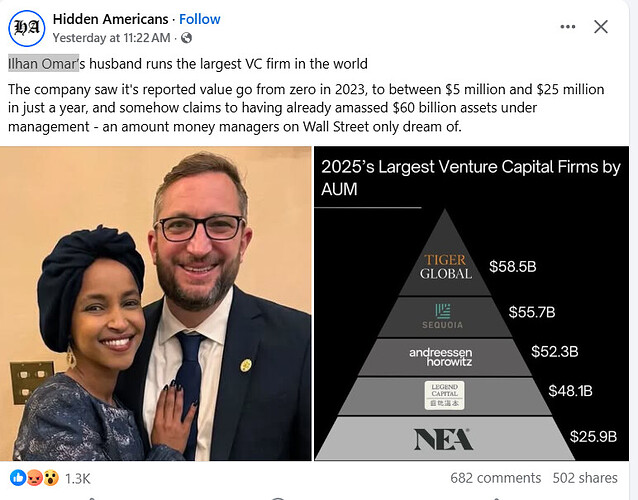Screen dimensions: 638x500
Task: Click the Legend Capital logo in the pyramid
Action: pyautogui.click(x=445, y=397)
